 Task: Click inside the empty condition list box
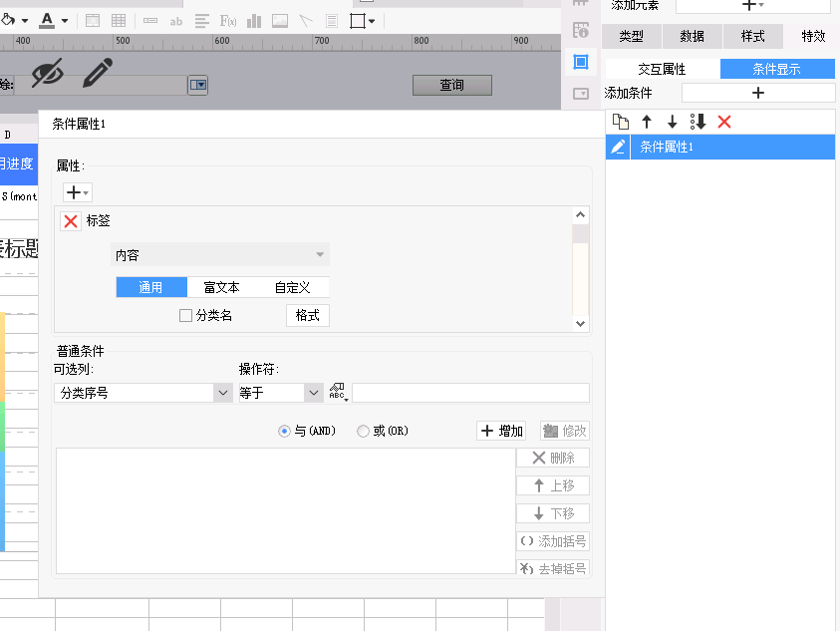point(286,511)
